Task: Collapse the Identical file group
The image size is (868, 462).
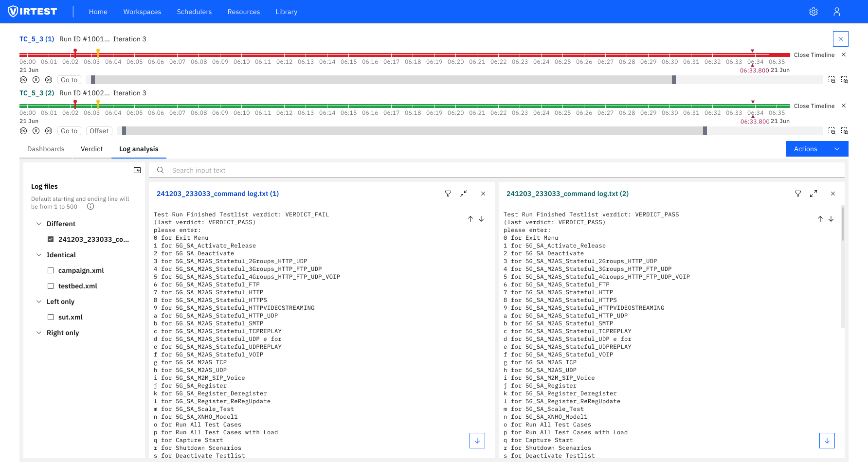Action: pyautogui.click(x=39, y=255)
